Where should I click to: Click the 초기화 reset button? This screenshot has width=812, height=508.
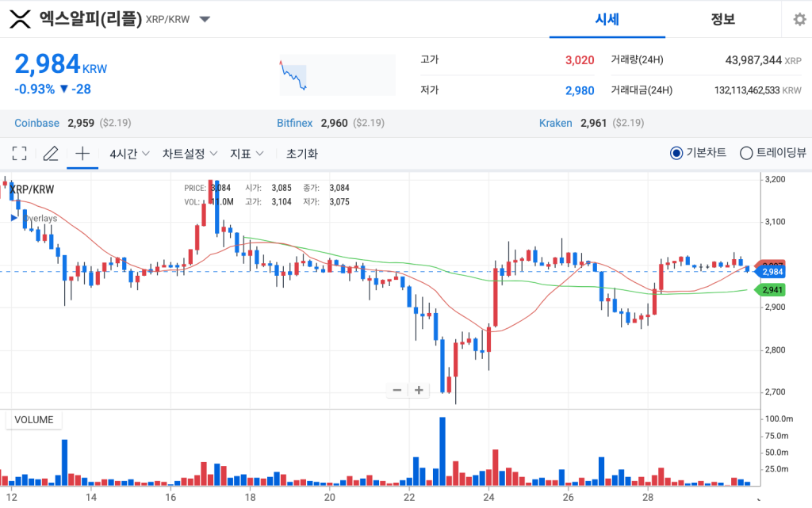click(302, 154)
